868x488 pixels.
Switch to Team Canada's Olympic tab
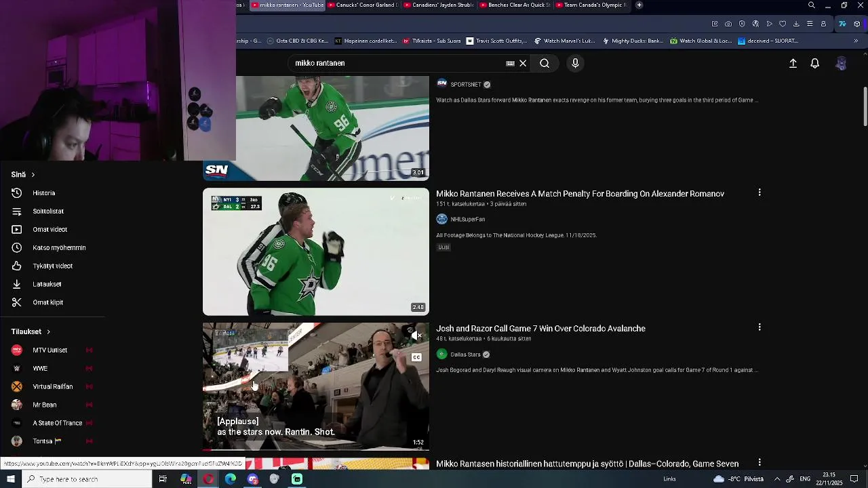593,5
